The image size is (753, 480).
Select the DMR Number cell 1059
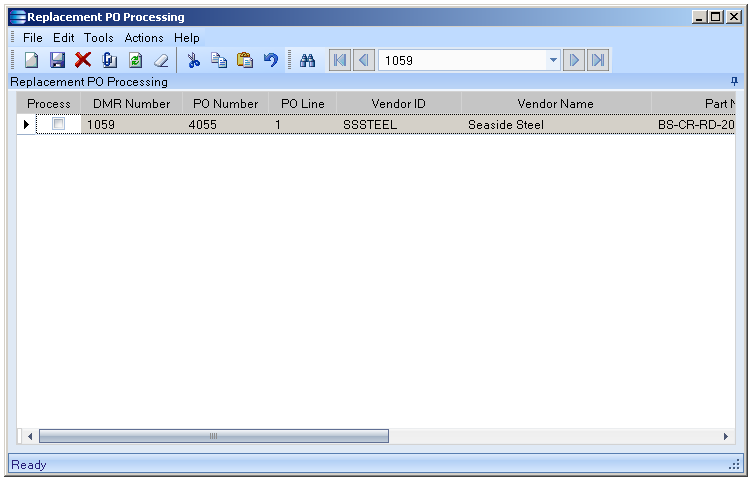[x=132, y=125]
